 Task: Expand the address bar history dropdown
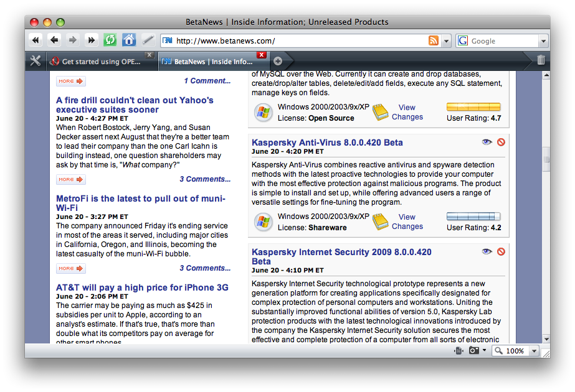(446, 41)
